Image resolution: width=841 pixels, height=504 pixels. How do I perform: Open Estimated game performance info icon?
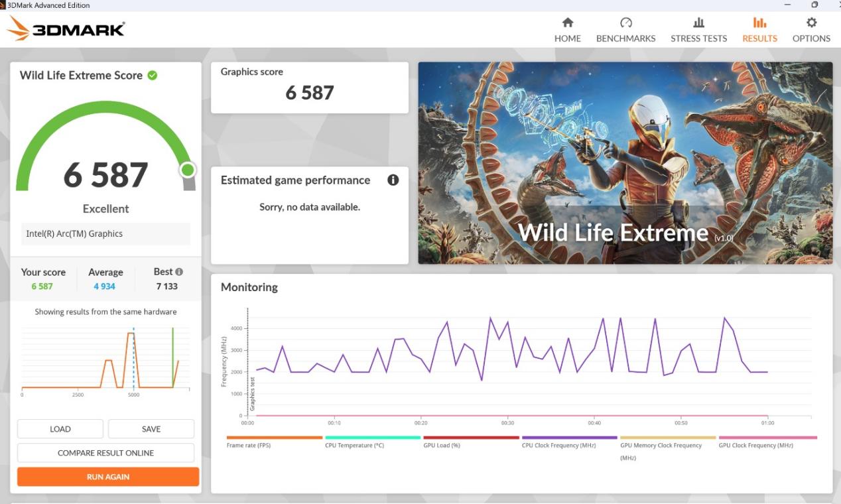[x=393, y=180]
